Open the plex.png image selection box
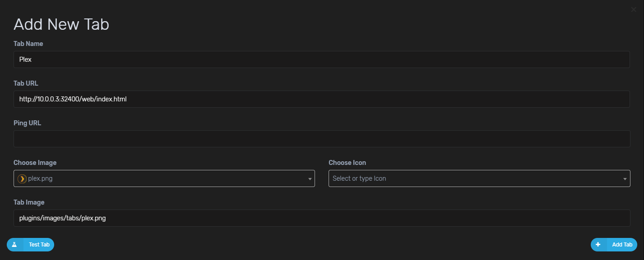This screenshot has width=644, height=260. click(164, 178)
